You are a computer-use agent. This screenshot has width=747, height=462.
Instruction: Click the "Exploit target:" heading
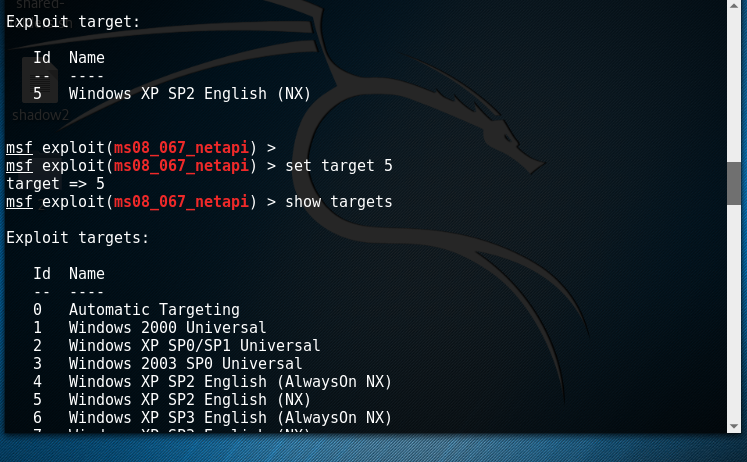[73, 21]
